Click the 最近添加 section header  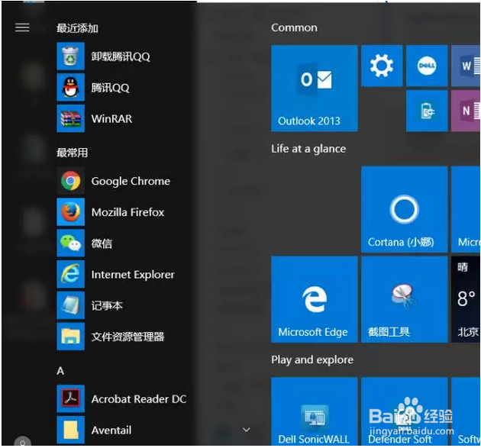pos(77,28)
